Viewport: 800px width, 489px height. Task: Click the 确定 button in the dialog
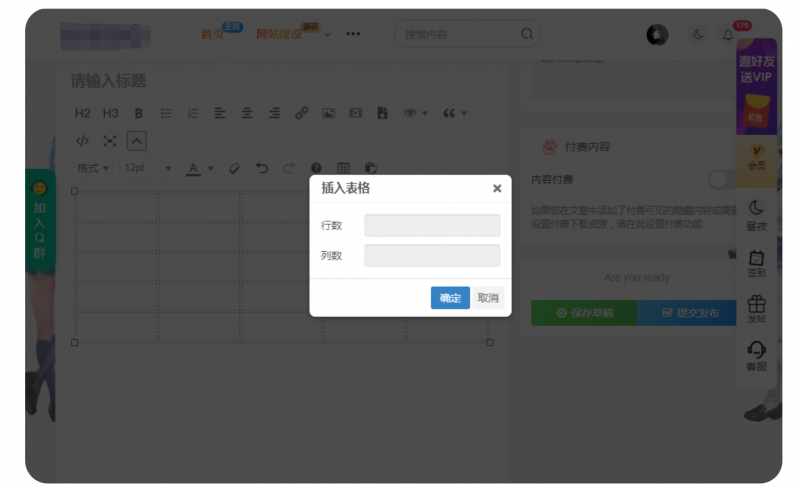point(450,298)
